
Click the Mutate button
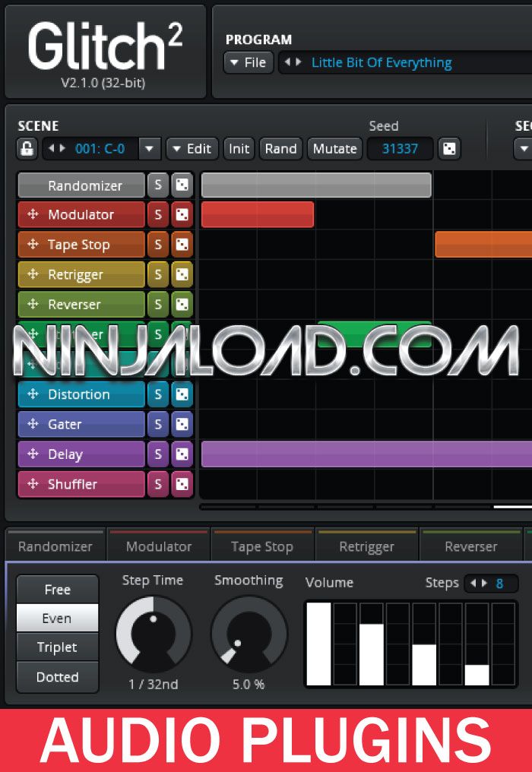point(335,149)
